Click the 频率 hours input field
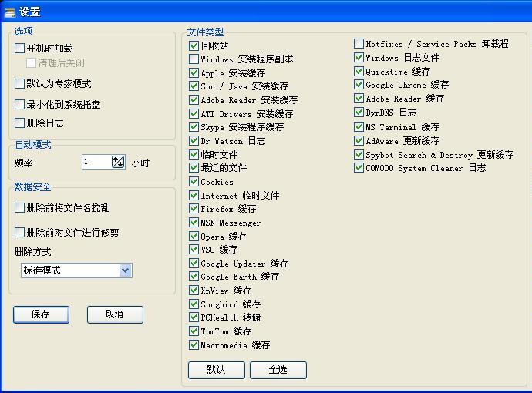This screenshot has height=393, width=532. (x=96, y=162)
